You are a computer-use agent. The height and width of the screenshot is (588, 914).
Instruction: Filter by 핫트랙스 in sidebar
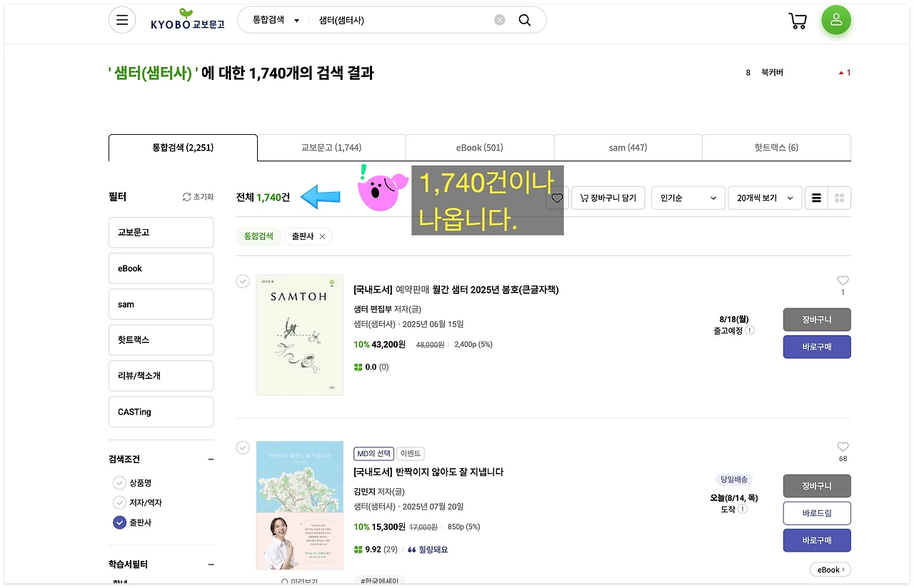(x=161, y=340)
